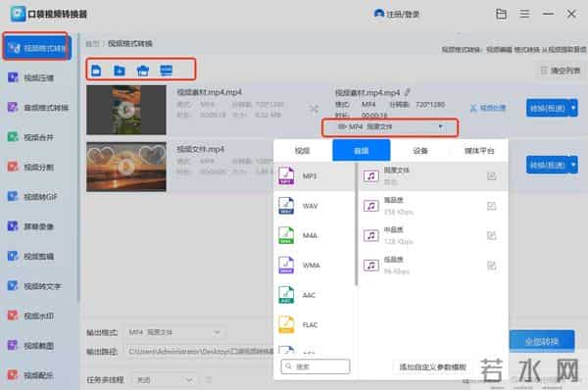This screenshot has height=390, width=588.
Task: Open the 视频处理 link
Action: pyautogui.click(x=488, y=108)
